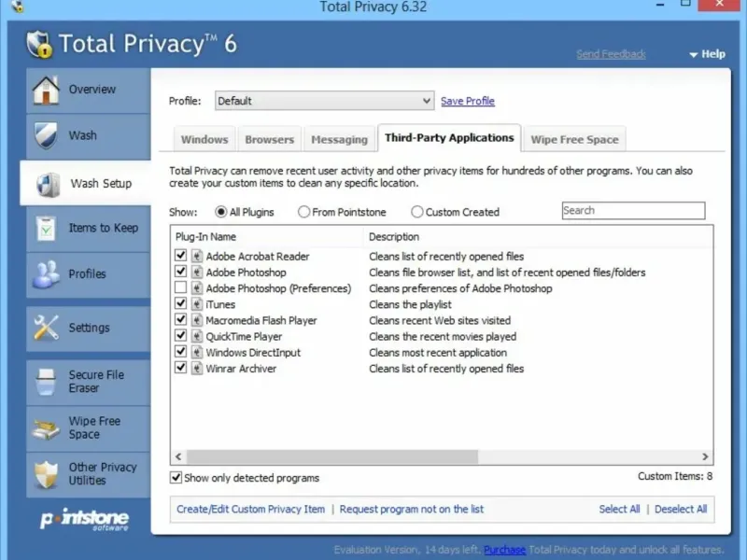747x560 pixels.
Task: Click the Wash Setup icon
Action: pos(49,184)
